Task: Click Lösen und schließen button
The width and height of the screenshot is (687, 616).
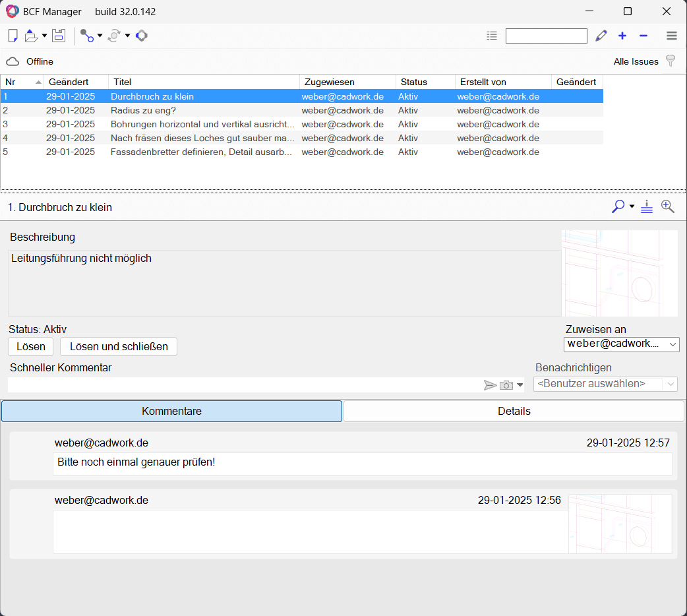Action: [x=119, y=346]
